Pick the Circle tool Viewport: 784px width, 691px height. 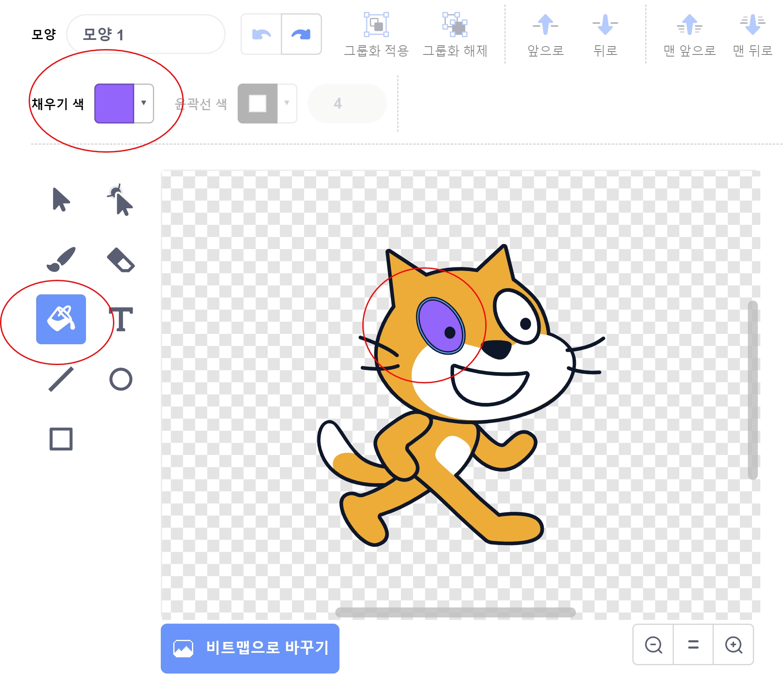[x=121, y=379]
